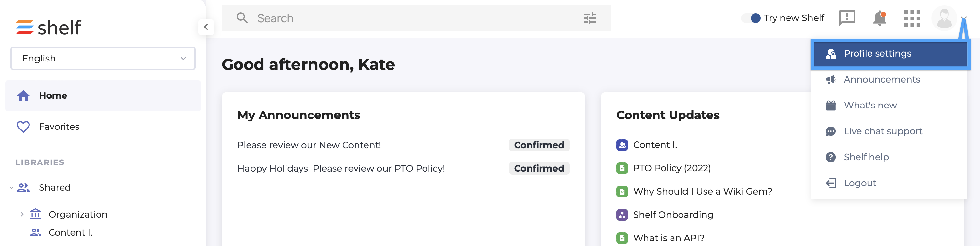
Task: Expand the Organization library node
Action: click(22, 215)
